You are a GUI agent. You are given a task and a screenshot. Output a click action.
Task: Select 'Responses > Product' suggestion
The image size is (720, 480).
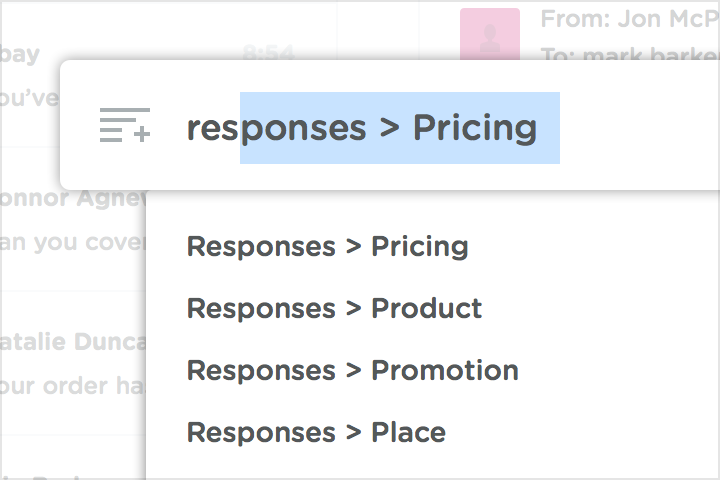click(x=334, y=308)
